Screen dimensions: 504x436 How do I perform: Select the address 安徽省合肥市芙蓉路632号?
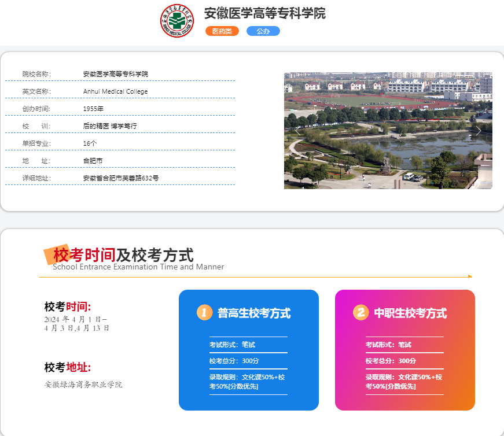click(x=121, y=178)
